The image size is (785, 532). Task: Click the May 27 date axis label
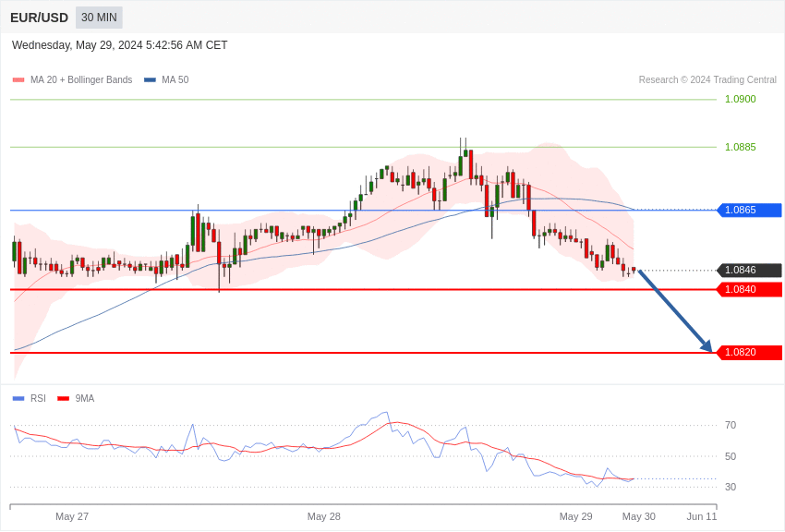point(72,516)
